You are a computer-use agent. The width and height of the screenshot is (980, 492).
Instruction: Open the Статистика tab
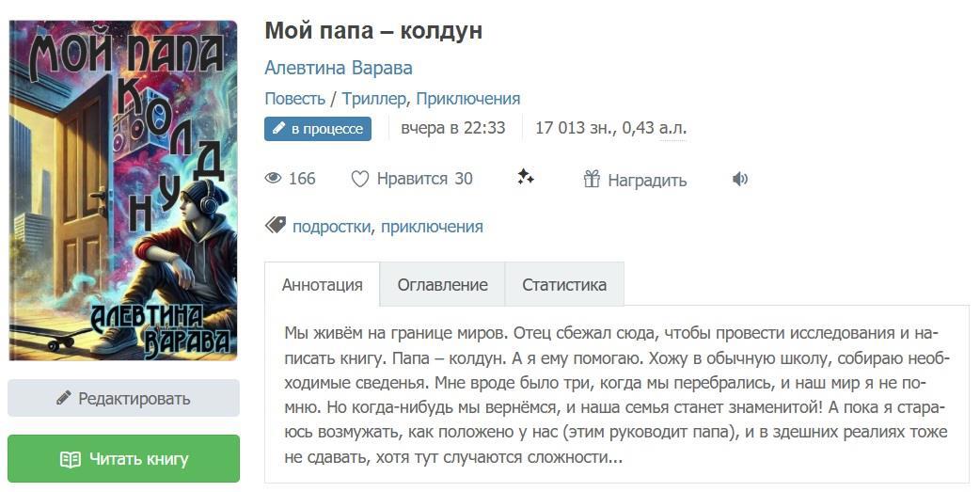point(564,285)
